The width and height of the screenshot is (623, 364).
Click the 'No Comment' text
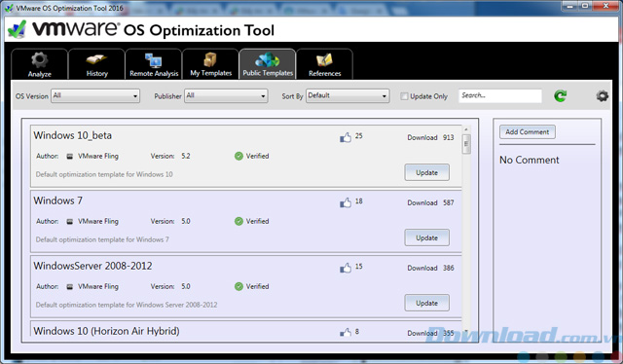[530, 160]
